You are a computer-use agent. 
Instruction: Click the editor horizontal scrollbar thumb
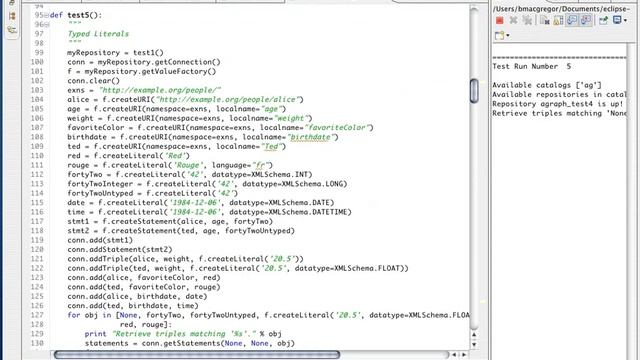197,355
